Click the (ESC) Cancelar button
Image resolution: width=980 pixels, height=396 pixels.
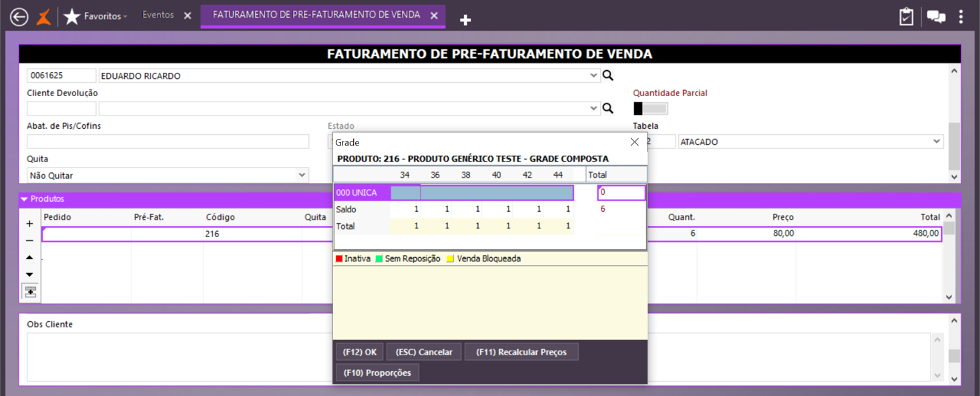coord(424,352)
